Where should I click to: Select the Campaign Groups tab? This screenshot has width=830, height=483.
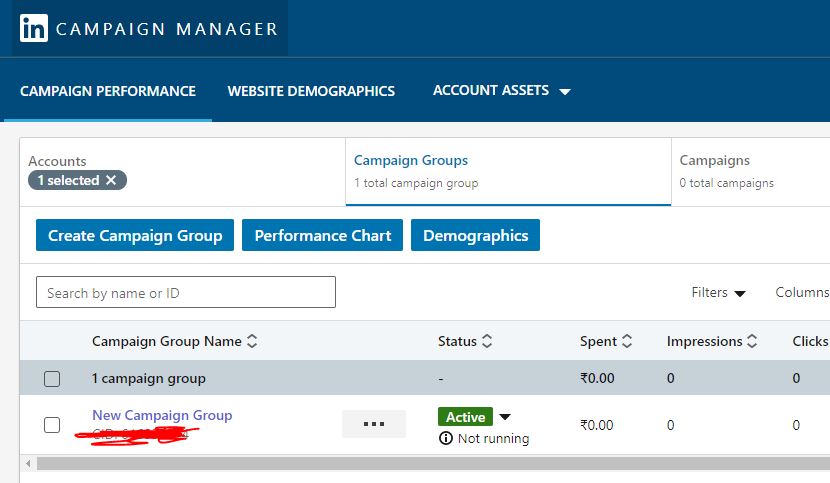(508, 172)
